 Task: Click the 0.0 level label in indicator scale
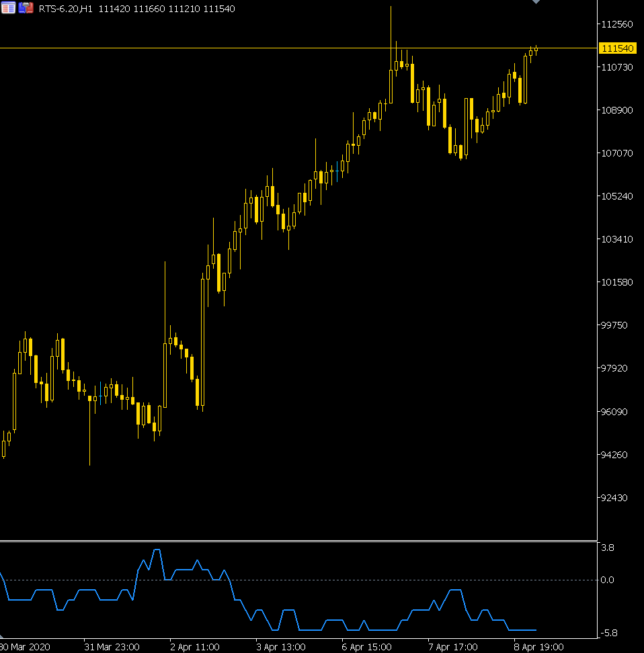point(608,580)
